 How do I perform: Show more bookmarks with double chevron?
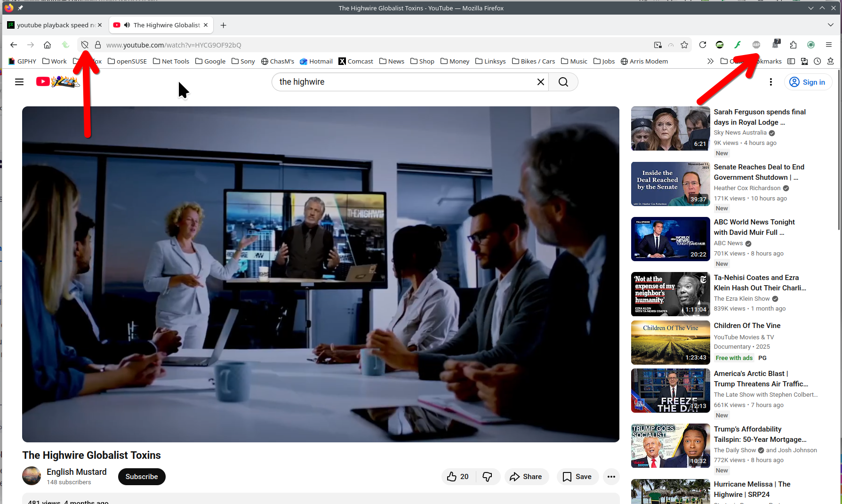pos(710,61)
